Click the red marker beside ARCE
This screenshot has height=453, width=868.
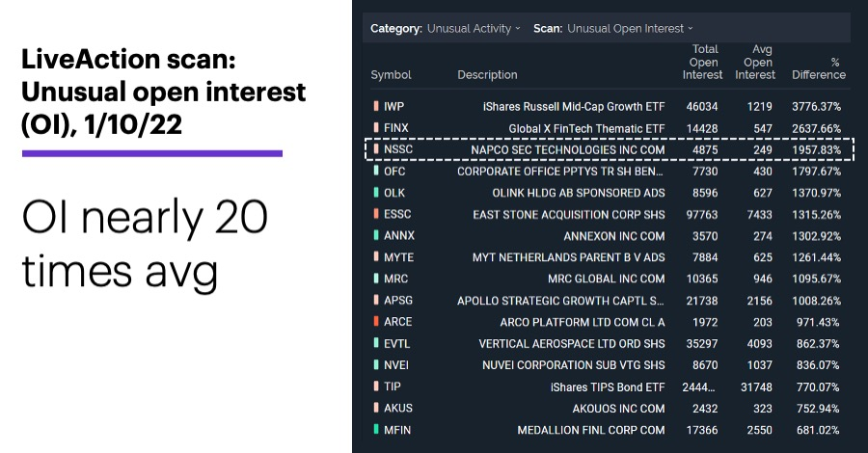[376, 321]
